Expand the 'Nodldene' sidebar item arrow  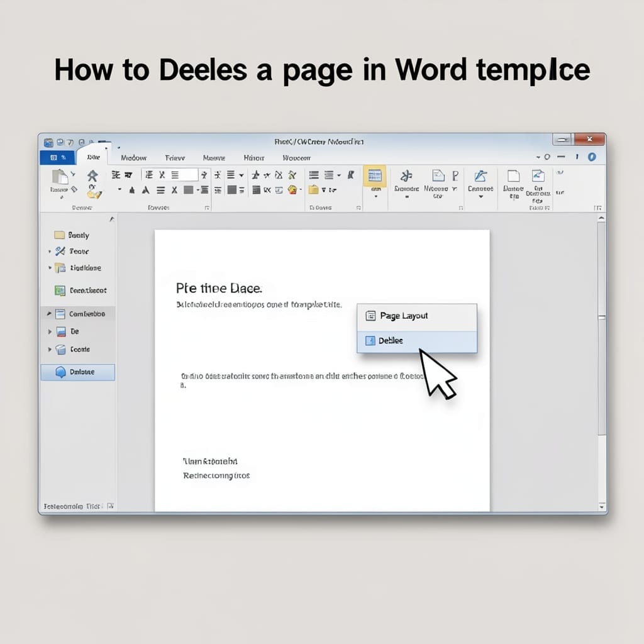pyautogui.click(x=50, y=268)
